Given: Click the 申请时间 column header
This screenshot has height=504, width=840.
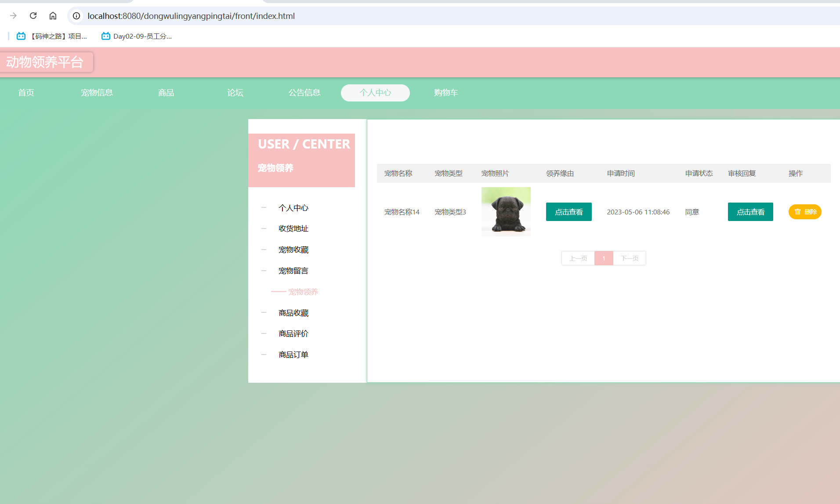Looking at the screenshot, I should click(621, 173).
